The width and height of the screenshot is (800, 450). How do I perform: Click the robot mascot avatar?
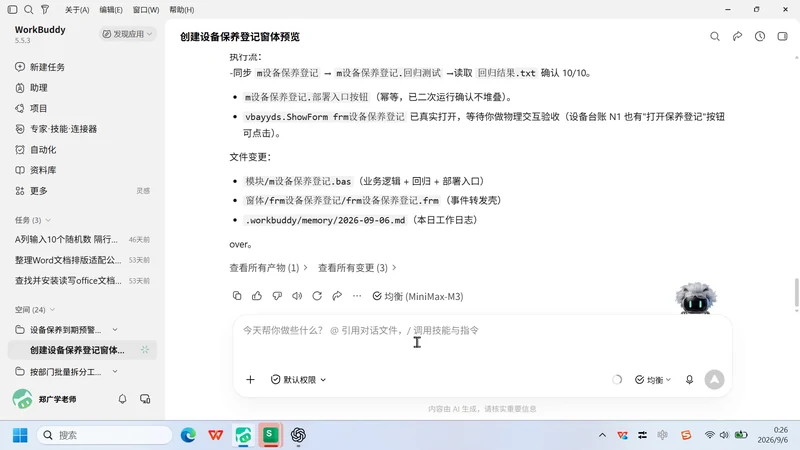[x=695, y=298]
